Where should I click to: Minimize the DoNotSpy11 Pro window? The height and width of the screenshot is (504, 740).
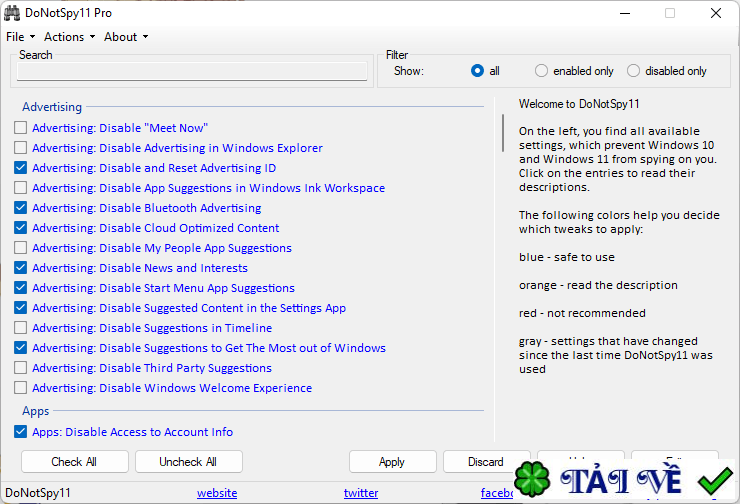(625, 13)
